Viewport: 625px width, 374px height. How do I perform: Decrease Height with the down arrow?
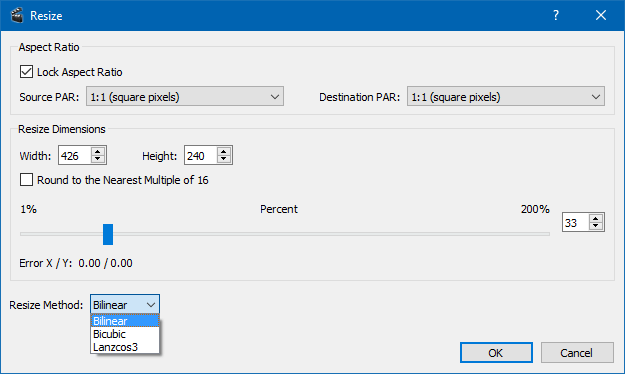[224, 159]
